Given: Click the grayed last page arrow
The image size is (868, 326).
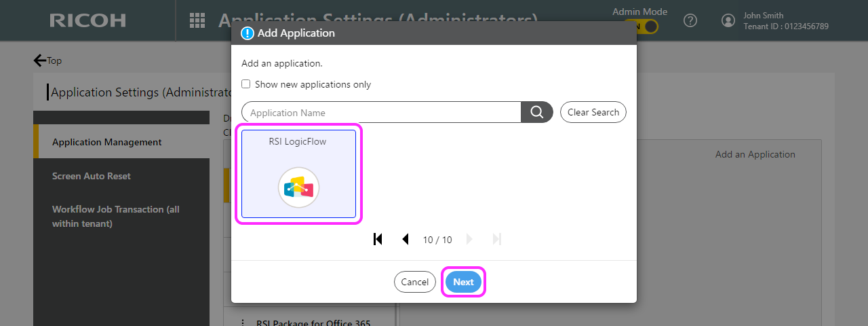Looking at the screenshot, I should (497, 239).
